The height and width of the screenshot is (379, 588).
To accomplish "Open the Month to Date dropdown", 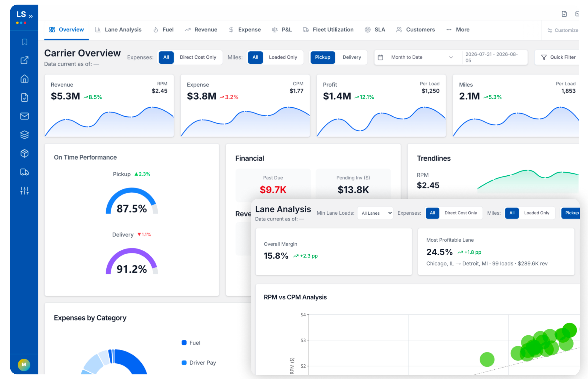I will 418,57.
